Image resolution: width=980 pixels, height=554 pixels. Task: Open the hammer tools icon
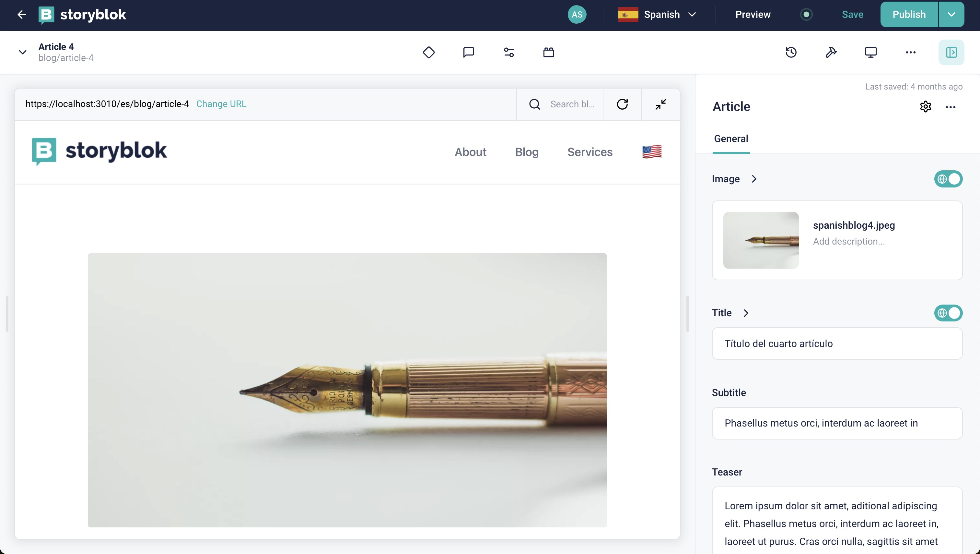[x=831, y=52]
